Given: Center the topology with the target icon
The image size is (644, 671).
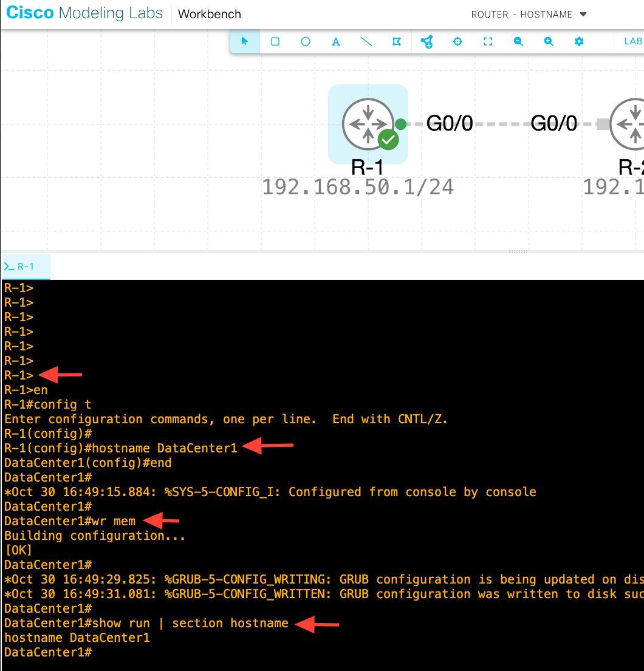Looking at the screenshot, I should click(x=458, y=41).
